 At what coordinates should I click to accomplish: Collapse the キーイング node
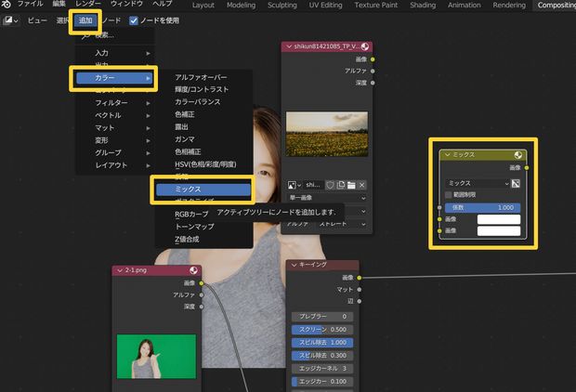click(293, 265)
